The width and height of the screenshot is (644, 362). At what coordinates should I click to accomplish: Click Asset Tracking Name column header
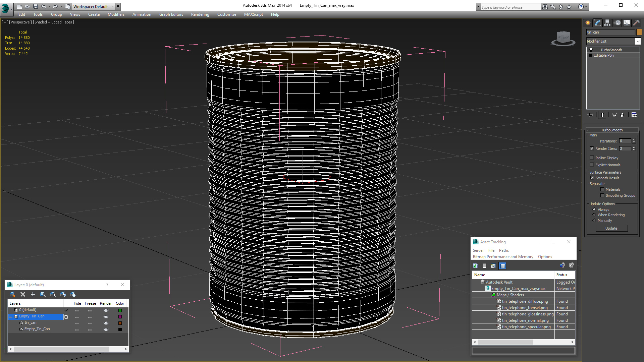[x=513, y=275]
